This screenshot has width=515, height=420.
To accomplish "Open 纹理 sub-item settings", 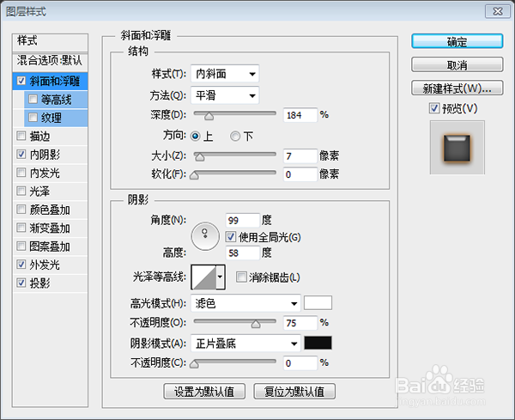I will point(51,118).
